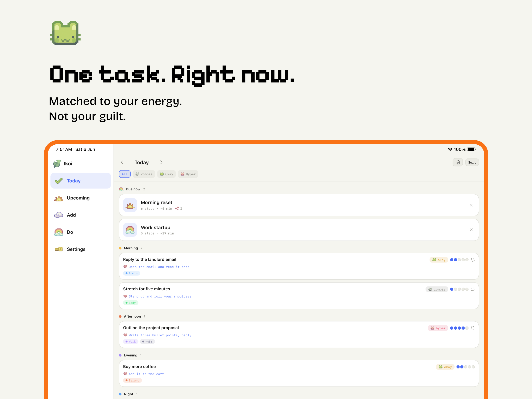Screen dimensions: 532x399
Task: Open Upcoming in the sidebar
Action: (x=81, y=198)
